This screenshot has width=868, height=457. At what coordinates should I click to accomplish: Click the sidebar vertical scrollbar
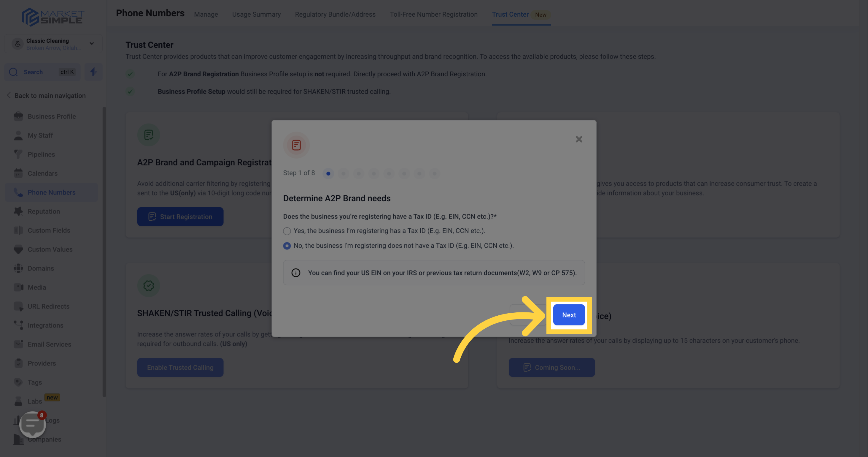pyautogui.click(x=104, y=252)
